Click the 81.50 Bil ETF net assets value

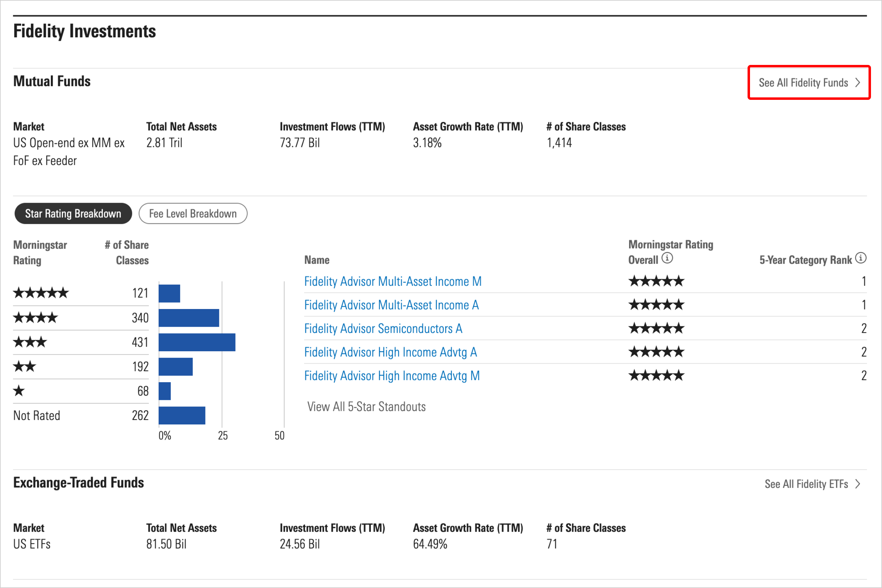[166, 544]
